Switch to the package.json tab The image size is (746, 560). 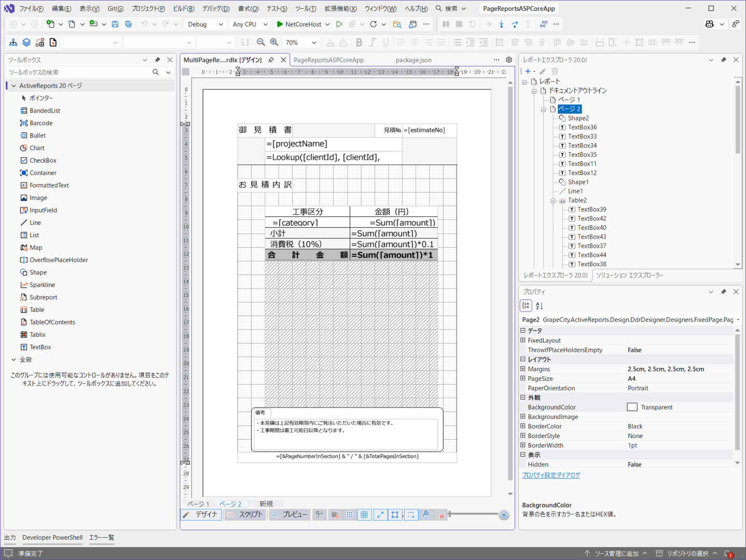(413, 60)
